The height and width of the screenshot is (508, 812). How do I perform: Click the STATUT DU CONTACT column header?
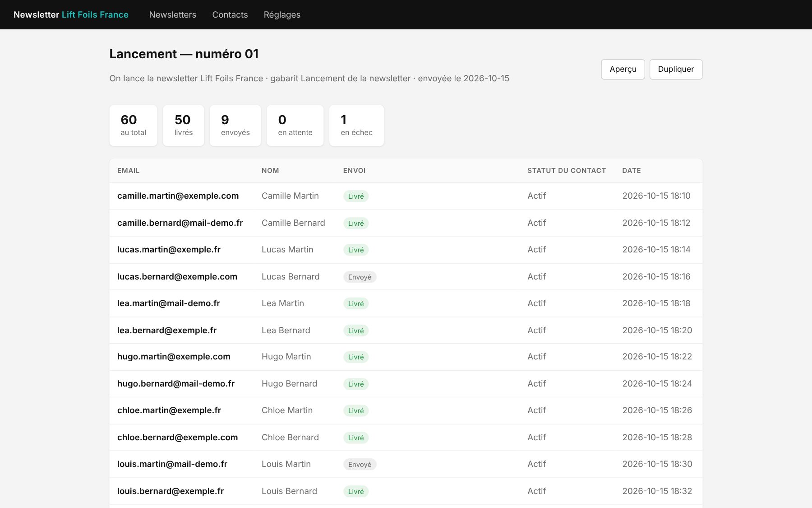coord(567,171)
